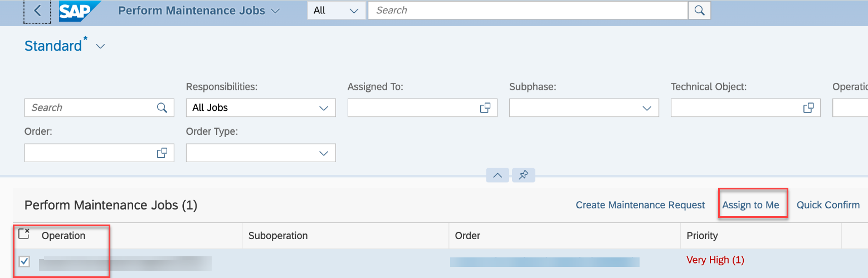The width and height of the screenshot is (868, 278).
Task: Open the Perform Maintenance Jobs title menu
Action: [275, 11]
